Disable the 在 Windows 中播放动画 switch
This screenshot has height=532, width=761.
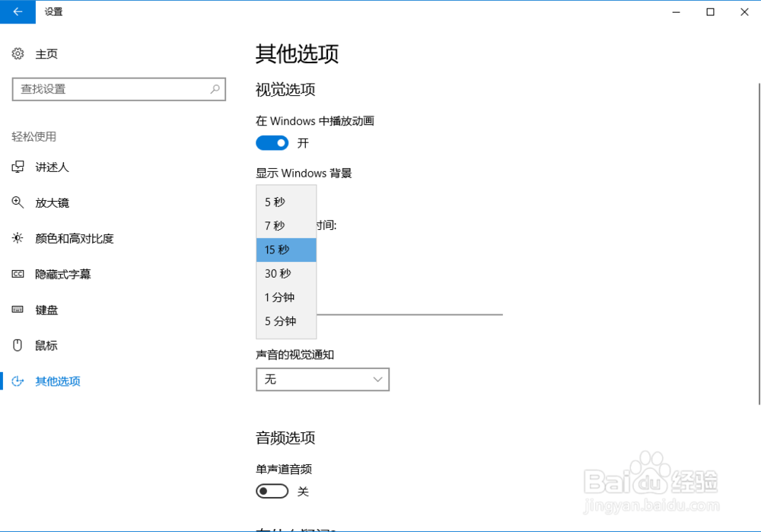(x=272, y=142)
